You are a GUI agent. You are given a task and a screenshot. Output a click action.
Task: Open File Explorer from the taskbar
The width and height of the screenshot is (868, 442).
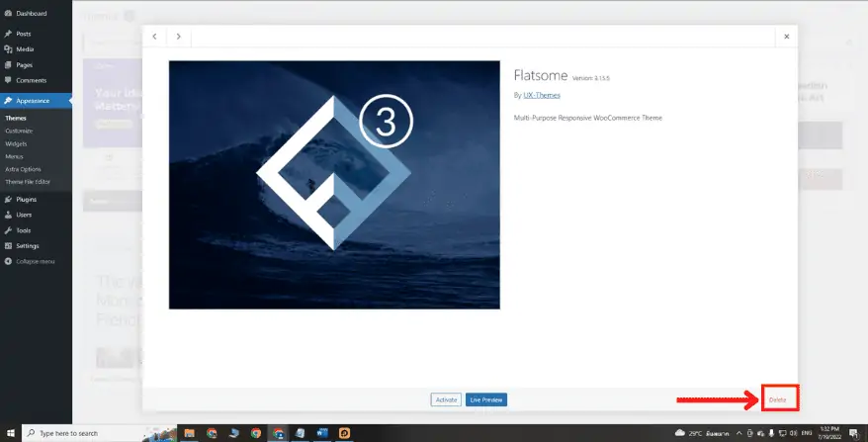coord(190,433)
